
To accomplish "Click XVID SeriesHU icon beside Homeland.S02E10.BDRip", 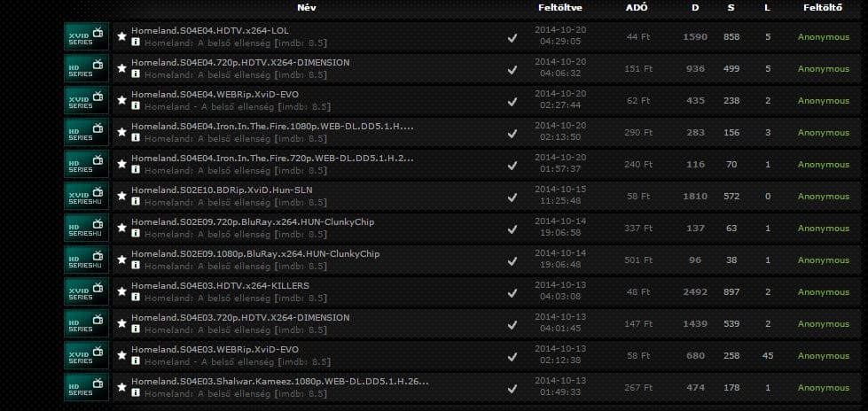I will [86, 197].
